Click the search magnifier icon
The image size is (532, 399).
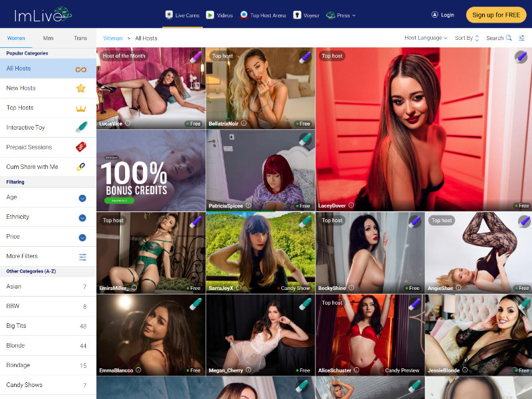click(509, 38)
